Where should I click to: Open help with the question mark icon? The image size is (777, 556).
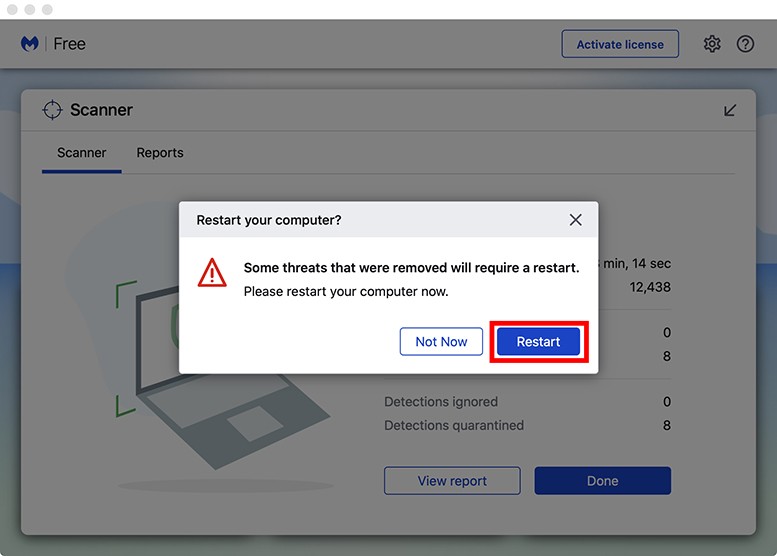point(745,44)
